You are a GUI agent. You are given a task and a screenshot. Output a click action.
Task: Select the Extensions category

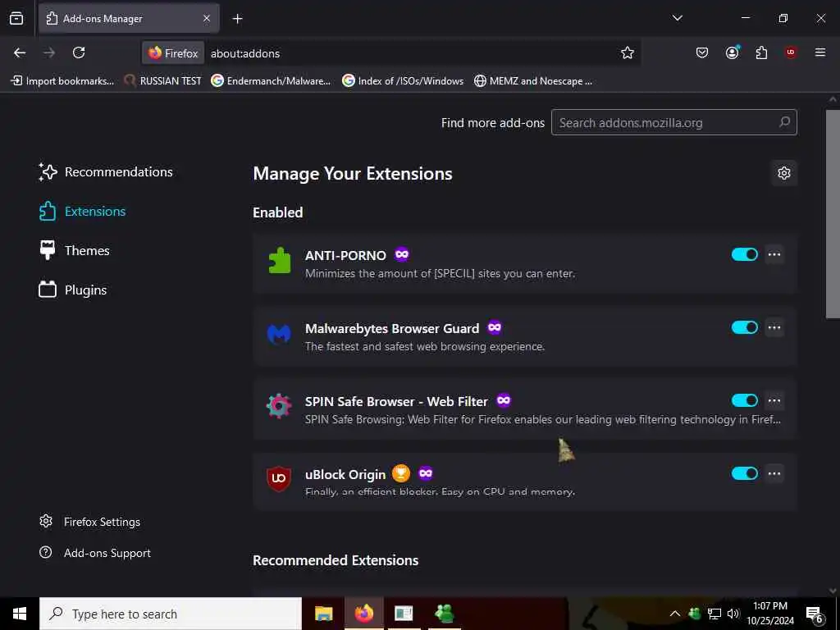(82, 212)
